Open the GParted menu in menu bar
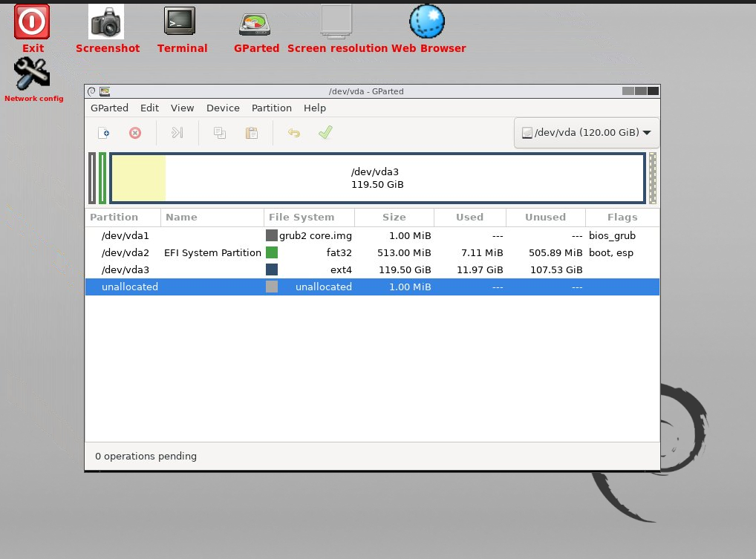The width and height of the screenshot is (756, 559). point(109,108)
